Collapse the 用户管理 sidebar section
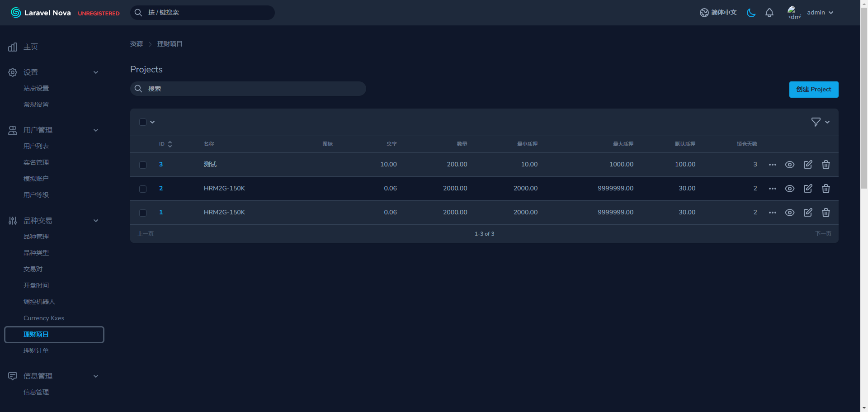 tap(95, 130)
